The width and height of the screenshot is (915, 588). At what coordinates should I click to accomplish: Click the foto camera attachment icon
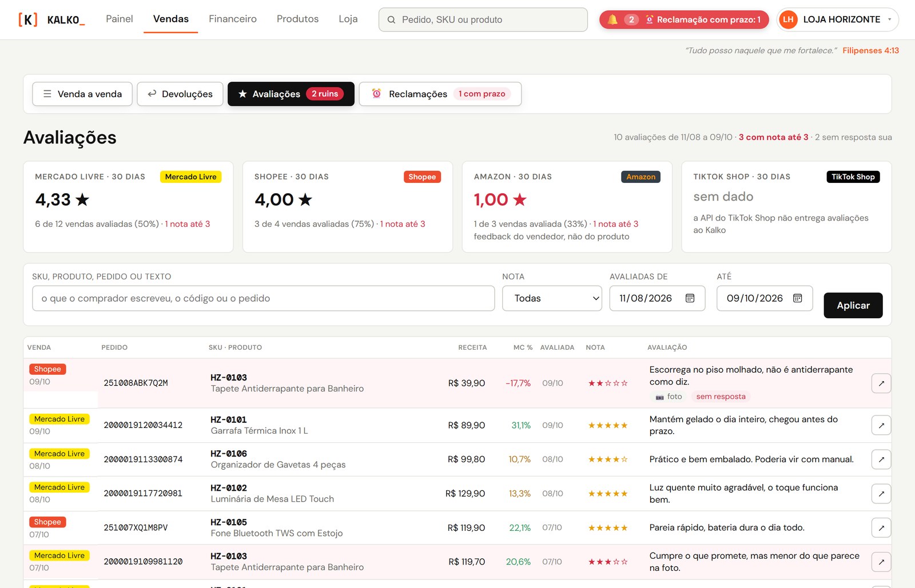(659, 397)
